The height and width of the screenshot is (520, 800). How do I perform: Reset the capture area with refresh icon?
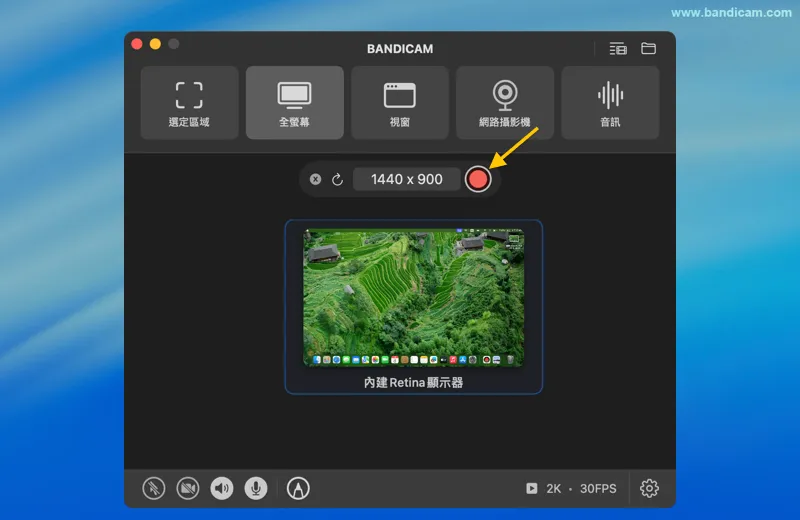pyautogui.click(x=337, y=180)
